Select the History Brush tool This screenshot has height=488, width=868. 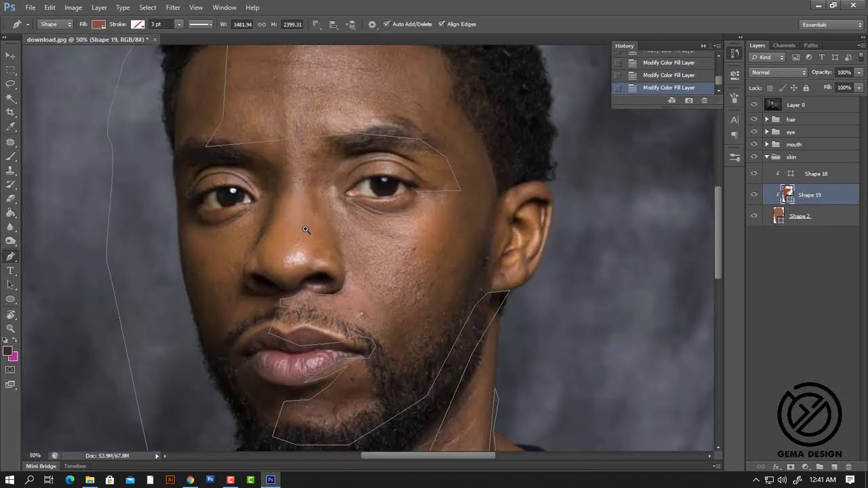pyautogui.click(x=10, y=185)
